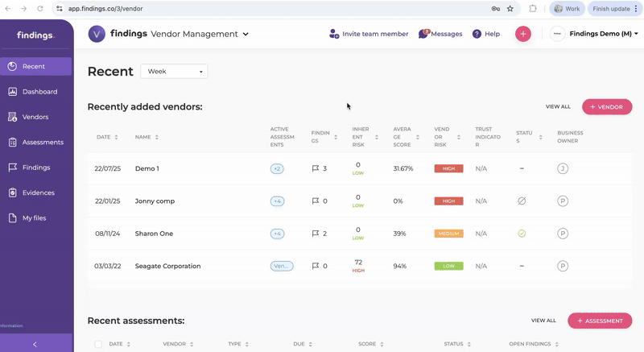Click the Messages chat icon

423,34
